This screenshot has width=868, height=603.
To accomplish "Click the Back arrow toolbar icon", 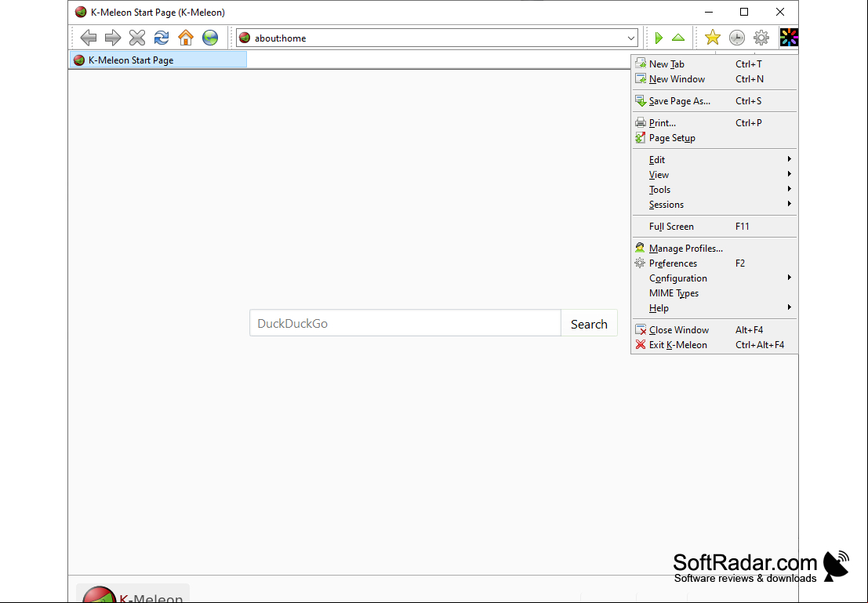I will 89,38.
